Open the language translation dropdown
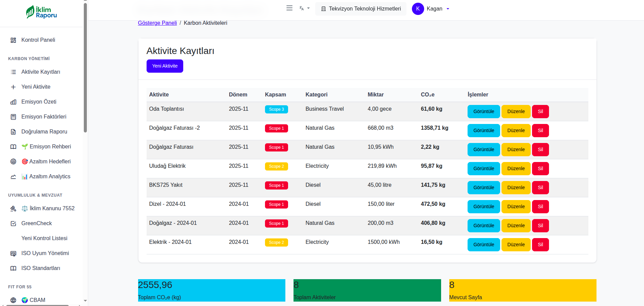The height and width of the screenshot is (306, 644). 304,8
